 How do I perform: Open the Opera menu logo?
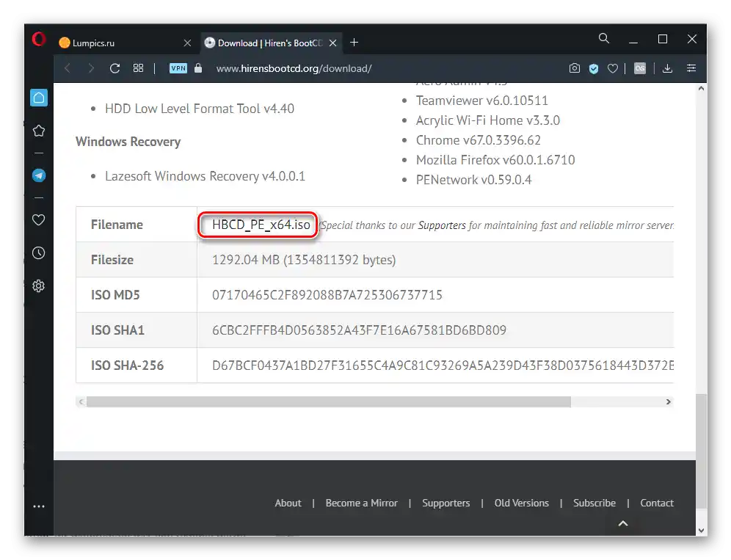tap(39, 39)
